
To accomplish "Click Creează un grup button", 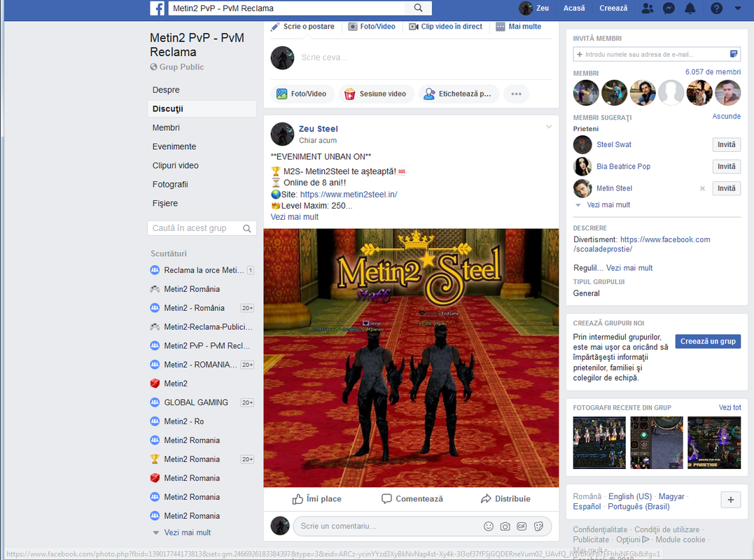I will (x=708, y=342).
